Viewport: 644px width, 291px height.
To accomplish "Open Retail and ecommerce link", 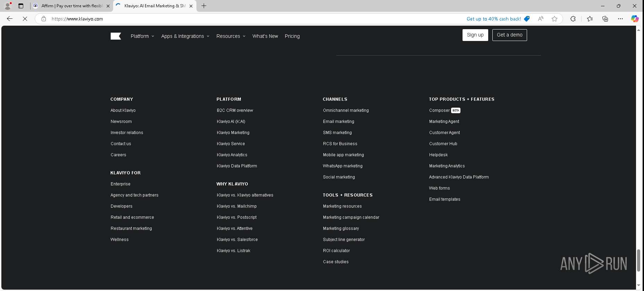I will [x=132, y=217].
